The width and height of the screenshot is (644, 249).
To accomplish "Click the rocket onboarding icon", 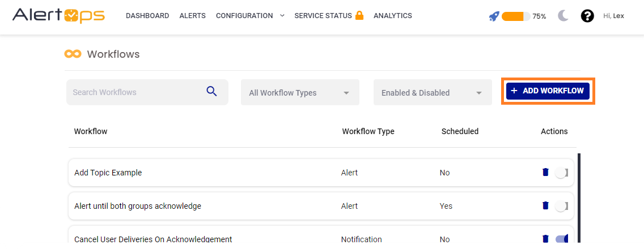I will pos(494,16).
